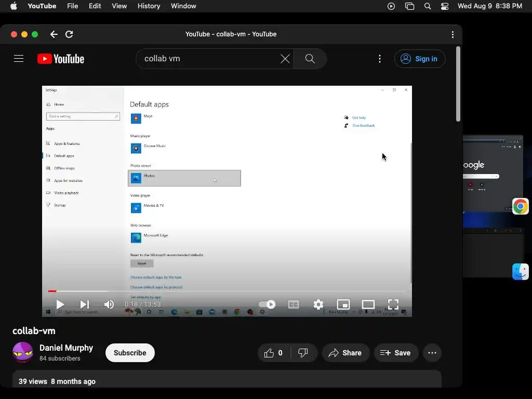Click 'Movies & TV' entry in the video frame
The image size is (532, 399).
pyautogui.click(x=147, y=208)
